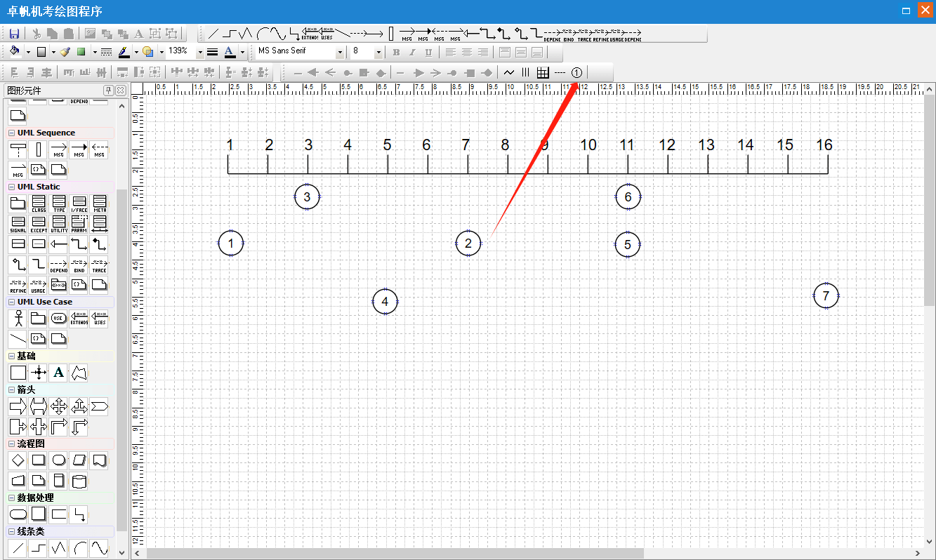936x560 pixels.
Task: Click the wavy line toolbar icon
Action: (508, 72)
